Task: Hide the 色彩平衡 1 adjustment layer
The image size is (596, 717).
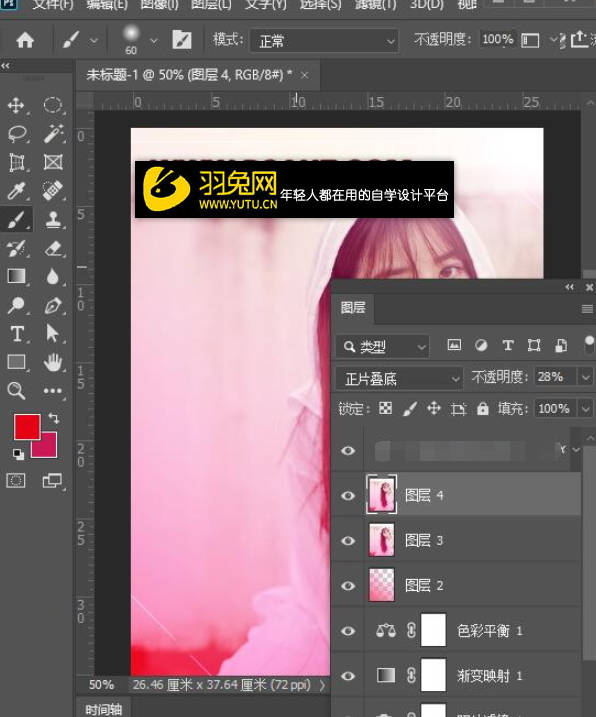Action: point(348,631)
